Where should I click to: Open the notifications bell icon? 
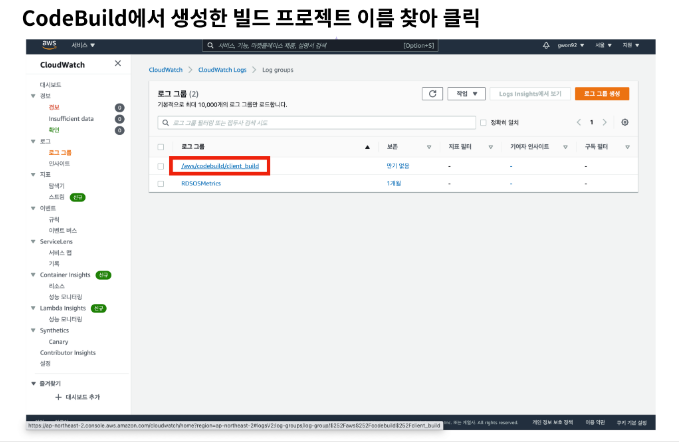pos(546,45)
